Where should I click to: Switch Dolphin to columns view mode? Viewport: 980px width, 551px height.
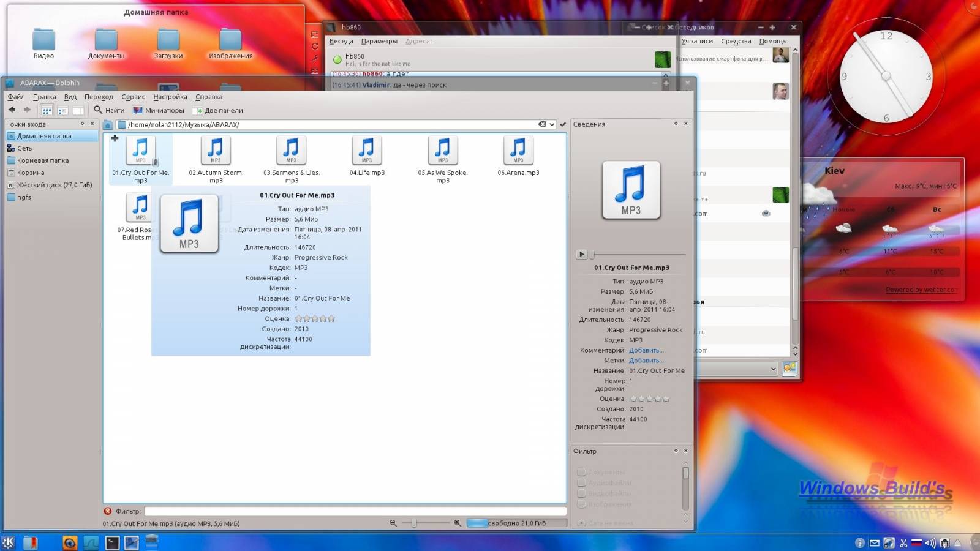[78, 110]
